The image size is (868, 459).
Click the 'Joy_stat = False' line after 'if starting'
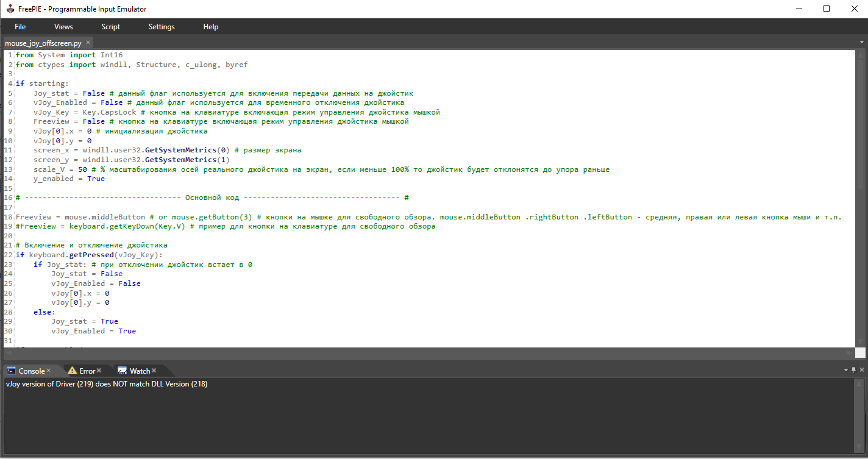[69, 93]
